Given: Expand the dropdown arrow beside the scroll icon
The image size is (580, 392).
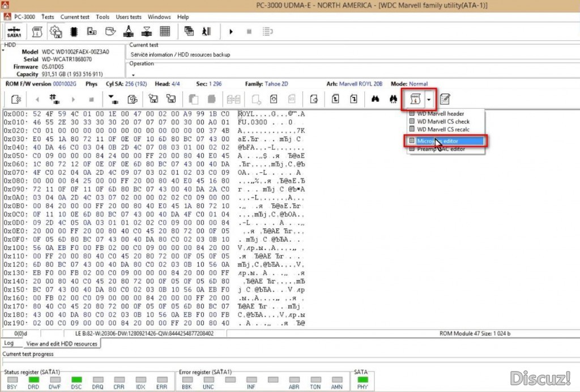Looking at the screenshot, I should click(429, 100).
